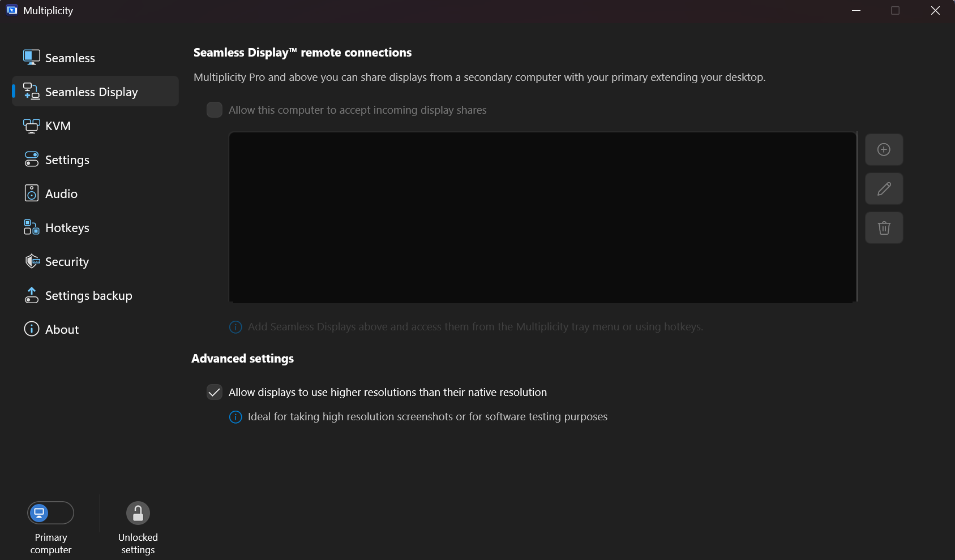This screenshot has height=560, width=955.
Task: Show the About page
Action: (x=62, y=329)
